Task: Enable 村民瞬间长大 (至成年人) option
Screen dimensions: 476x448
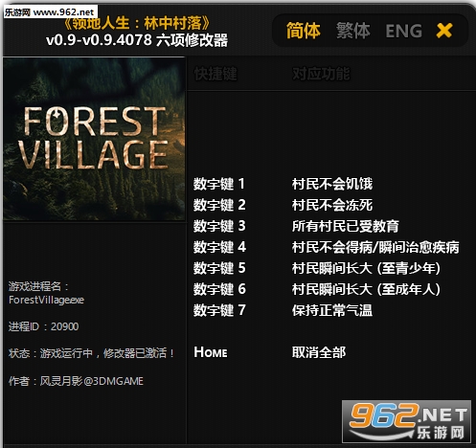Action: pos(366,289)
